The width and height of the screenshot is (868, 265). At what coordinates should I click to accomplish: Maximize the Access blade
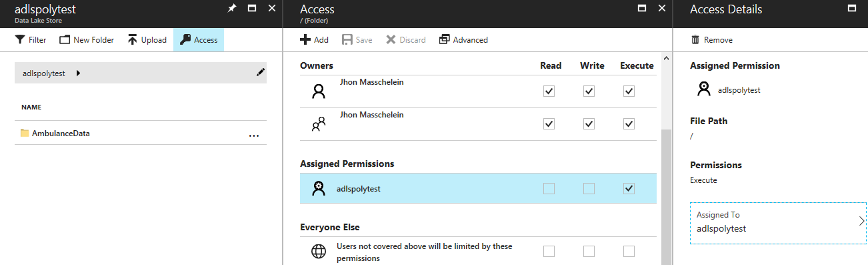(x=642, y=9)
